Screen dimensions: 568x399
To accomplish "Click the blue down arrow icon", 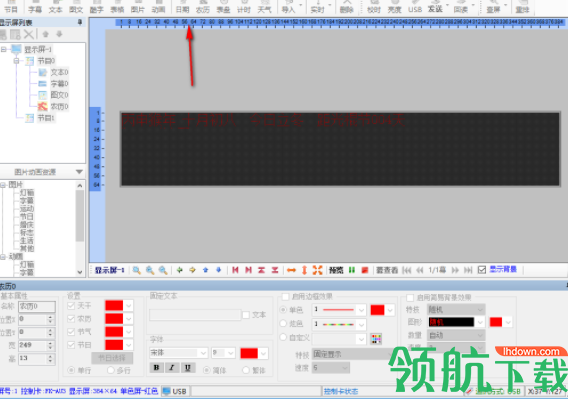I will (218, 270).
